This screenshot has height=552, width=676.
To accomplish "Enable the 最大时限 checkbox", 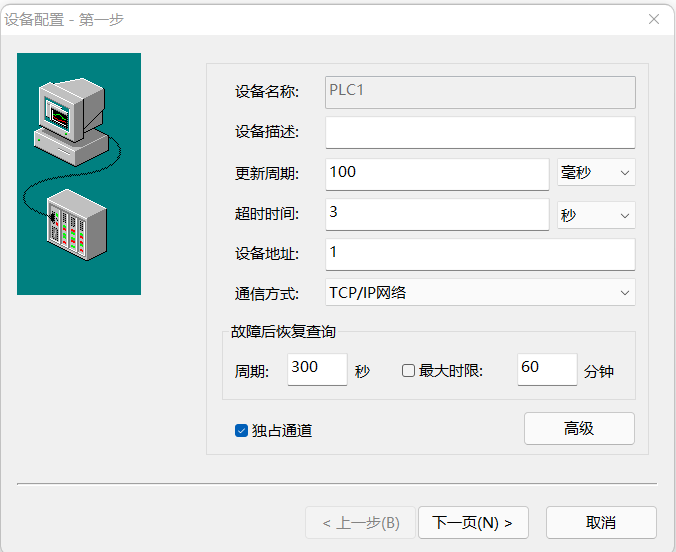I will pos(408,371).
